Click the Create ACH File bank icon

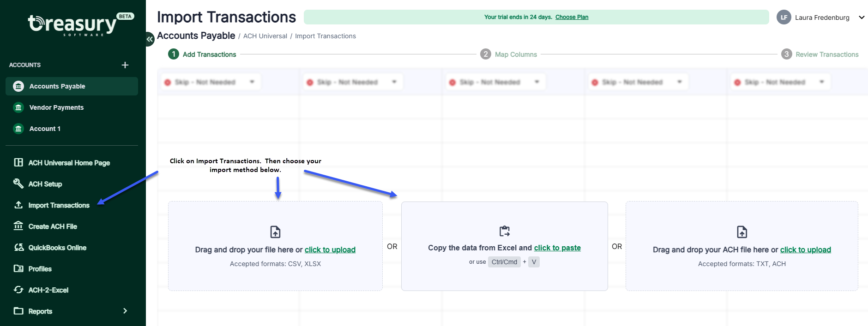pyautogui.click(x=18, y=226)
